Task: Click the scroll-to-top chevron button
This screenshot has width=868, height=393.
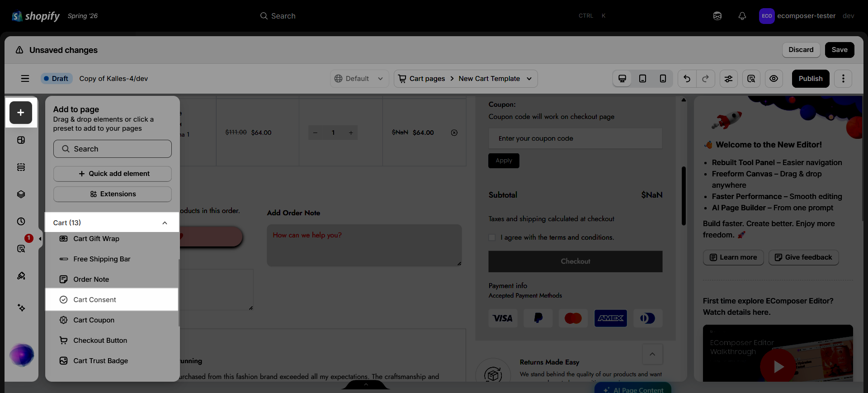Action: 652,354
